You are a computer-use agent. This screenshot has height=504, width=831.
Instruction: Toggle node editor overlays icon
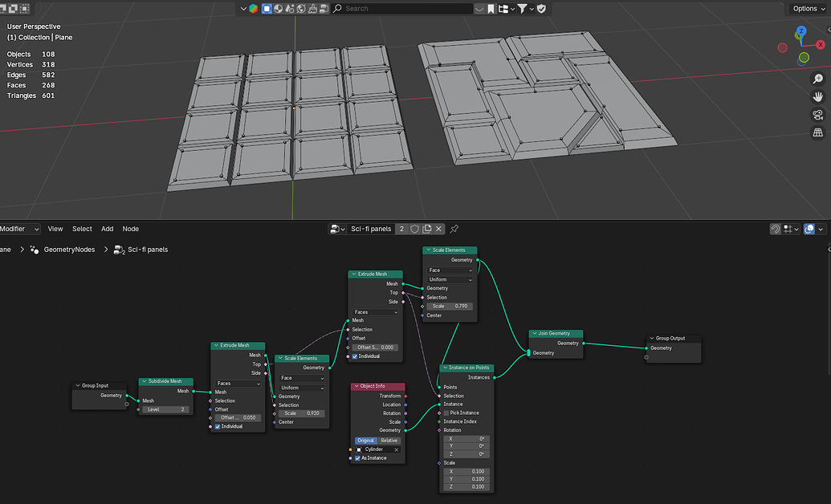click(809, 229)
